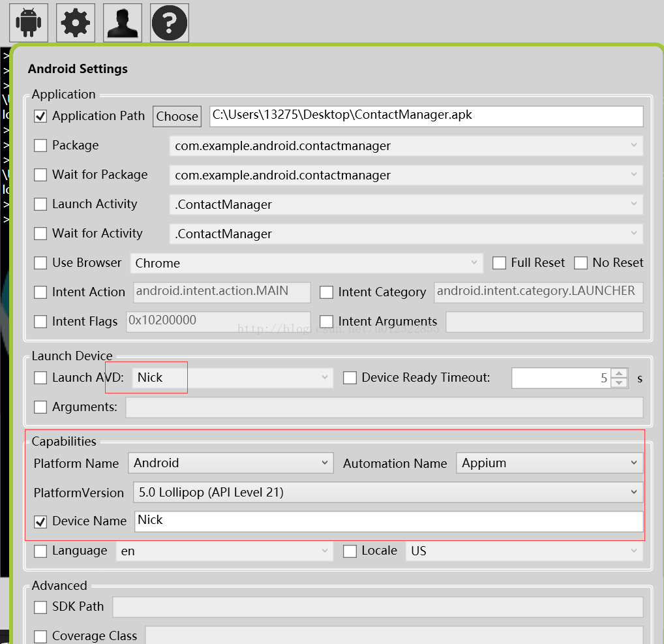Tick the SDK Path checkbox
The height and width of the screenshot is (644, 664).
click(x=40, y=607)
